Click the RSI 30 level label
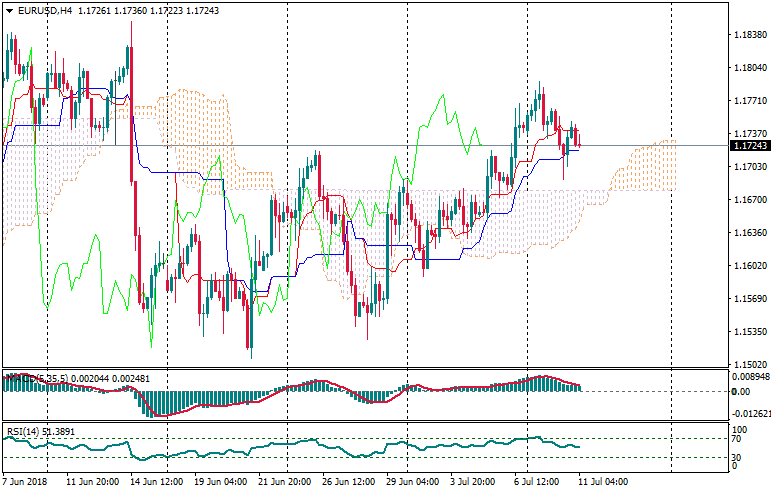Viewport: 771px width, 493px height. point(738,457)
